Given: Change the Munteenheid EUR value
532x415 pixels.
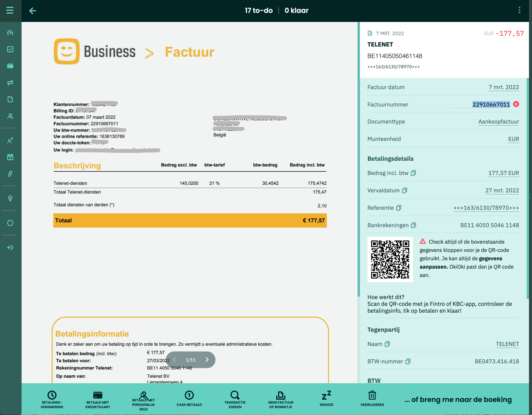Looking at the screenshot, I should coord(513,139).
